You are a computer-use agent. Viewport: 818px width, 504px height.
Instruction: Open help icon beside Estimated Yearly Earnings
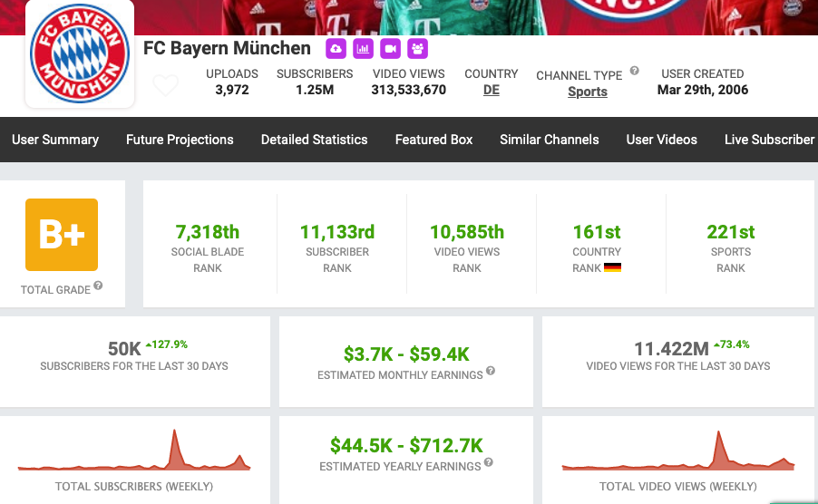click(488, 462)
